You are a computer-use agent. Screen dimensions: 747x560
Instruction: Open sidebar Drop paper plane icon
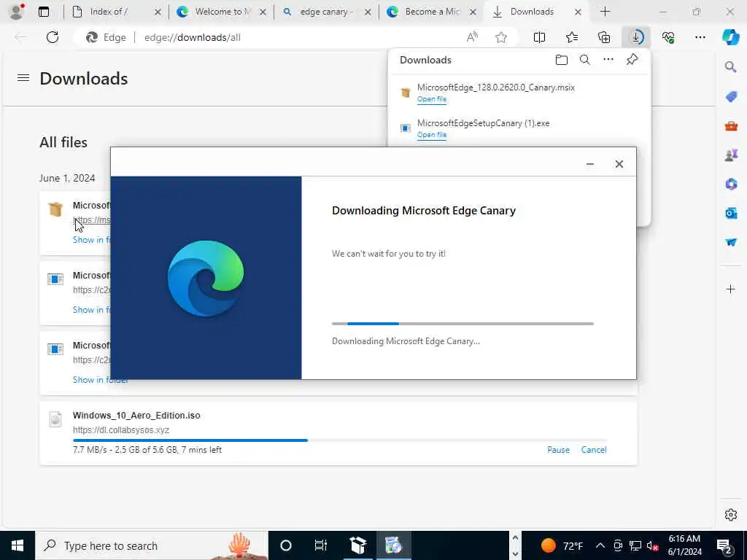click(x=731, y=242)
